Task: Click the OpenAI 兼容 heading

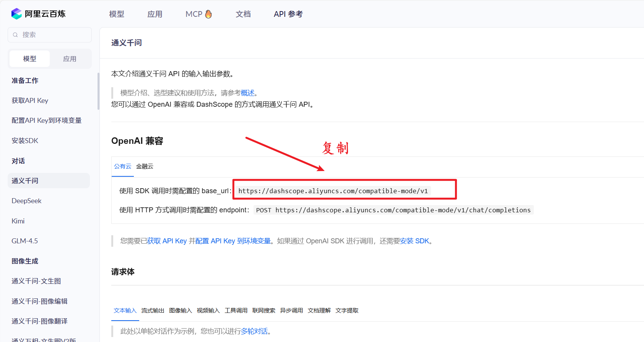Action: tap(137, 141)
